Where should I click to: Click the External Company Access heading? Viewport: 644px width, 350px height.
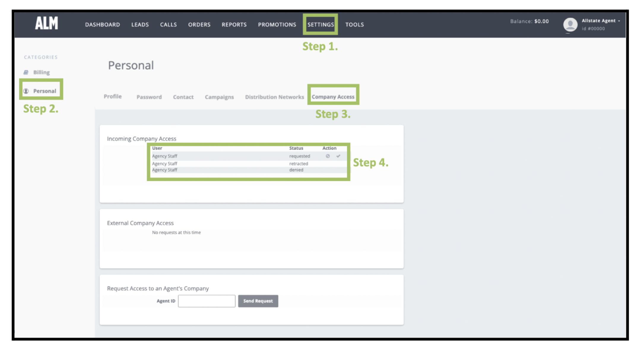(140, 223)
